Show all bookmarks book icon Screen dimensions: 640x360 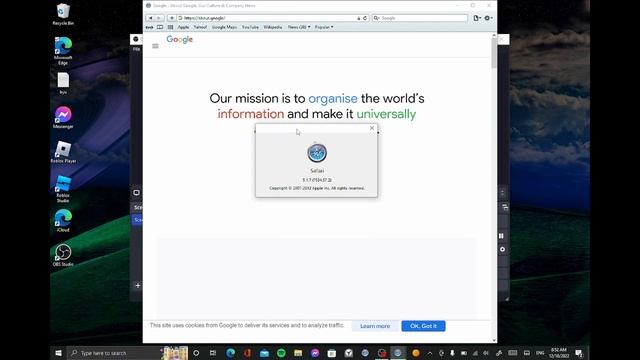[160, 27]
